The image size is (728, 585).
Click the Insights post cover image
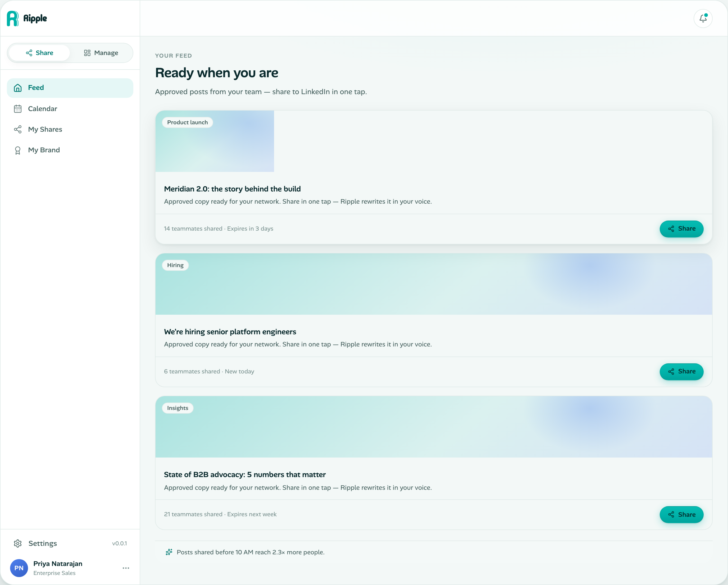pyautogui.click(x=434, y=427)
